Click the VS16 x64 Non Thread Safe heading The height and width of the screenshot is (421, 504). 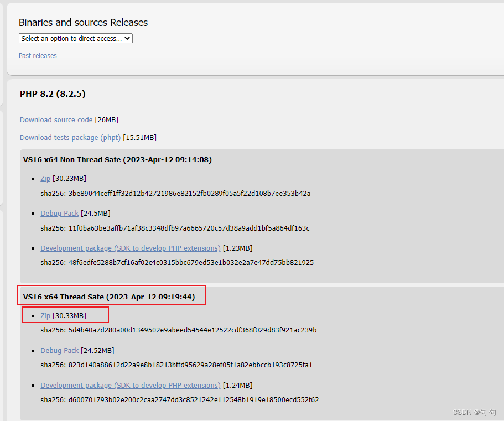(x=117, y=160)
